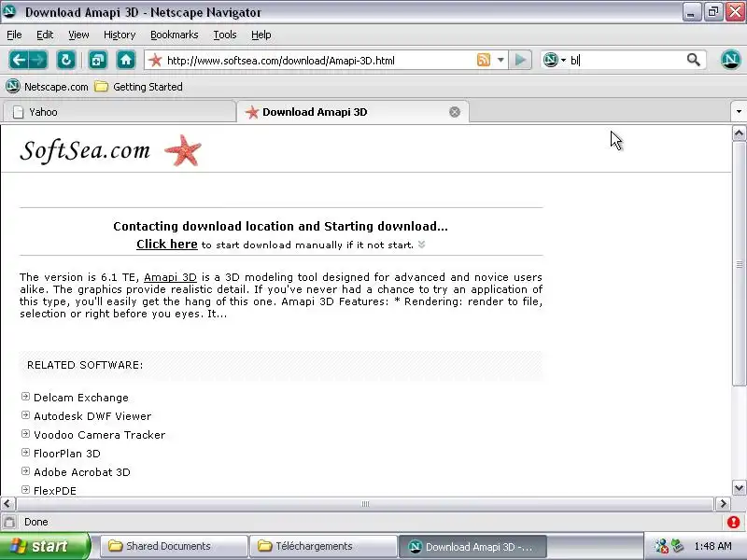Click the arrow bullet beside Voodoo Camera Tracker
This screenshot has width=747, height=560.
[26, 433]
